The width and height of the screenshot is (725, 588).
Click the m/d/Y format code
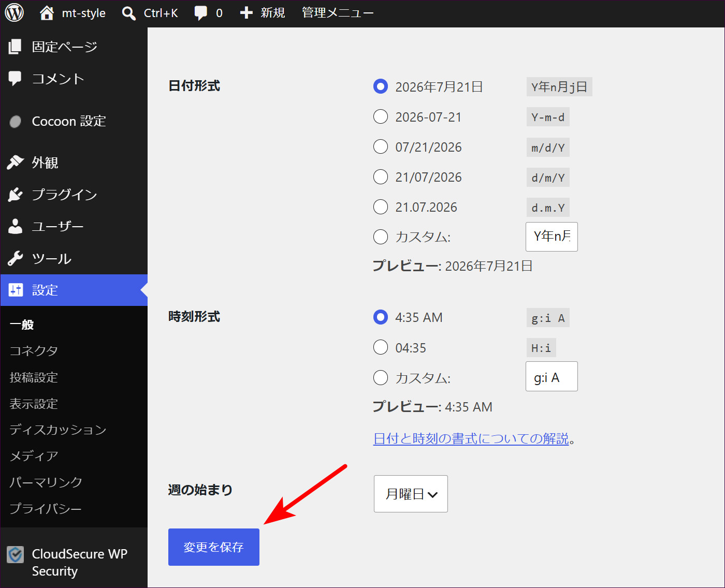pos(548,148)
